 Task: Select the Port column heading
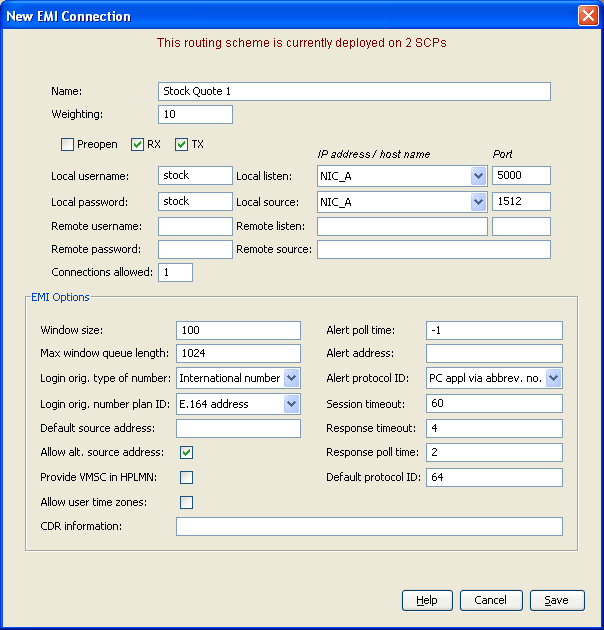502,154
